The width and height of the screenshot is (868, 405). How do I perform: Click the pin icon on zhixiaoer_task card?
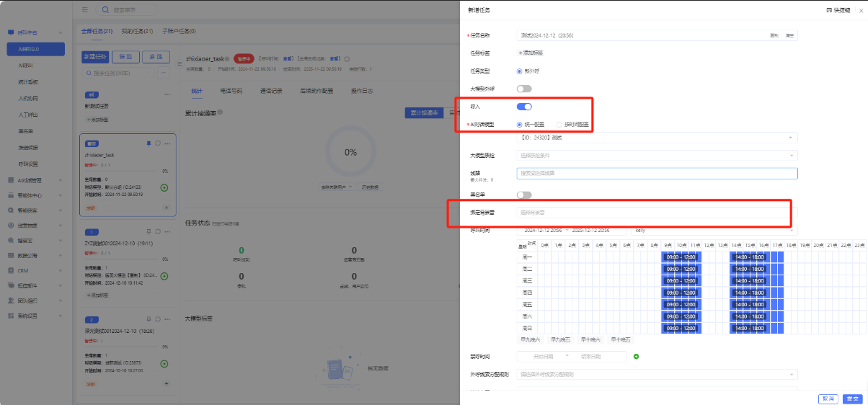coord(149,143)
